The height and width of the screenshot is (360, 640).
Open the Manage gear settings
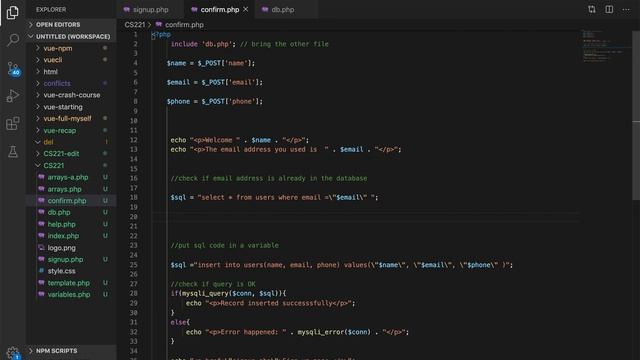click(x=13, y=352)
